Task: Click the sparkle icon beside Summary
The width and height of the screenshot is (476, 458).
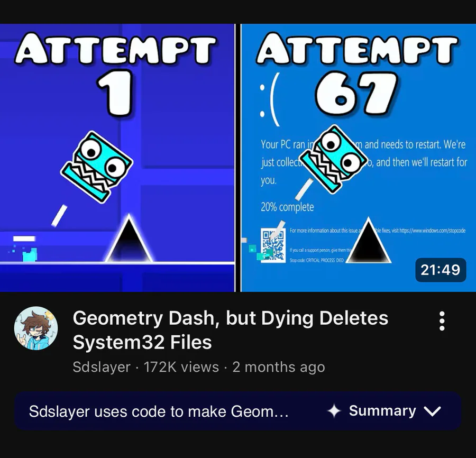Action: pyautogui.click(x=334, y=411)
